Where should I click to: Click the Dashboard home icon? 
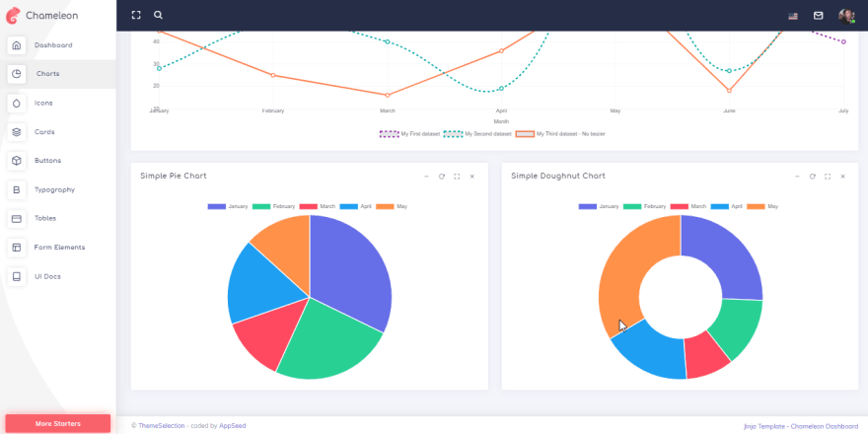(x=17, y=45)
